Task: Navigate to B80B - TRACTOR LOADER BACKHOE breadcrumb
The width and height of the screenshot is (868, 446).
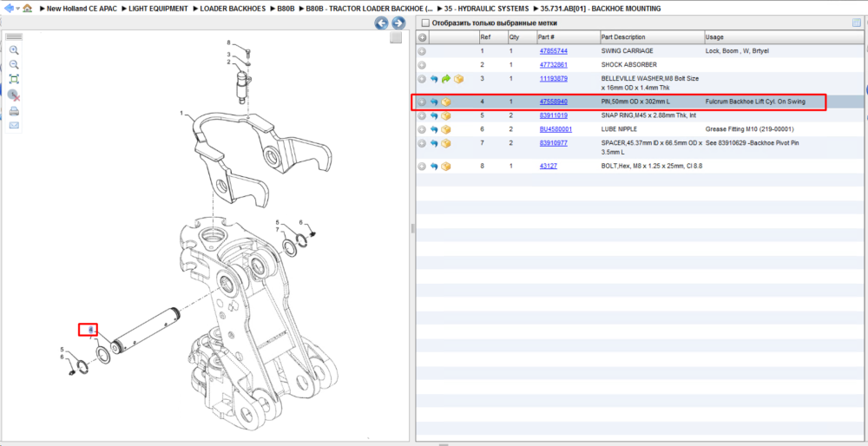Action: click(x=369, y=9)
